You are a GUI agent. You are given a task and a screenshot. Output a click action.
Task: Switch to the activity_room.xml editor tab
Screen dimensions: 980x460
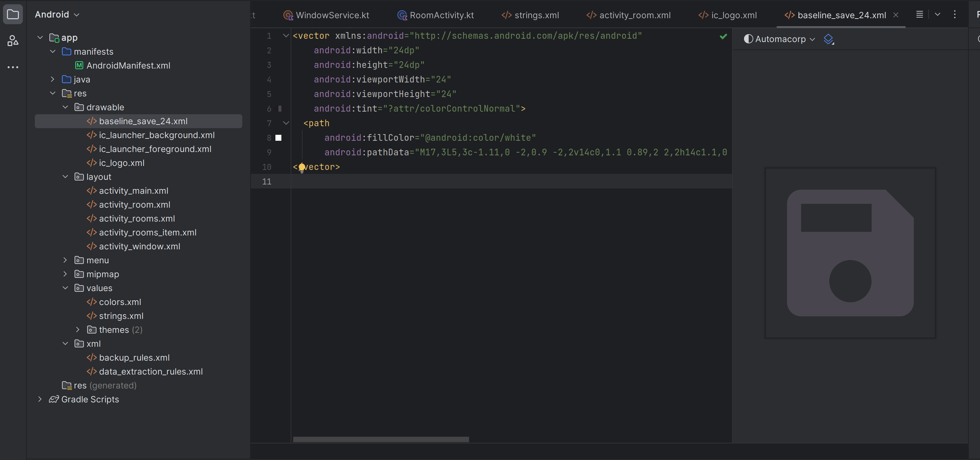pos(628,15)
